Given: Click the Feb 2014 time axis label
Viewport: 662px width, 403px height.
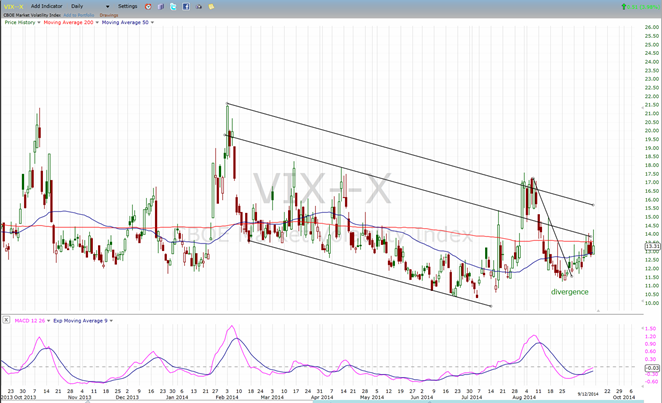Looking at the screenshot, I should pyautogui.click(x=227, y=397).
